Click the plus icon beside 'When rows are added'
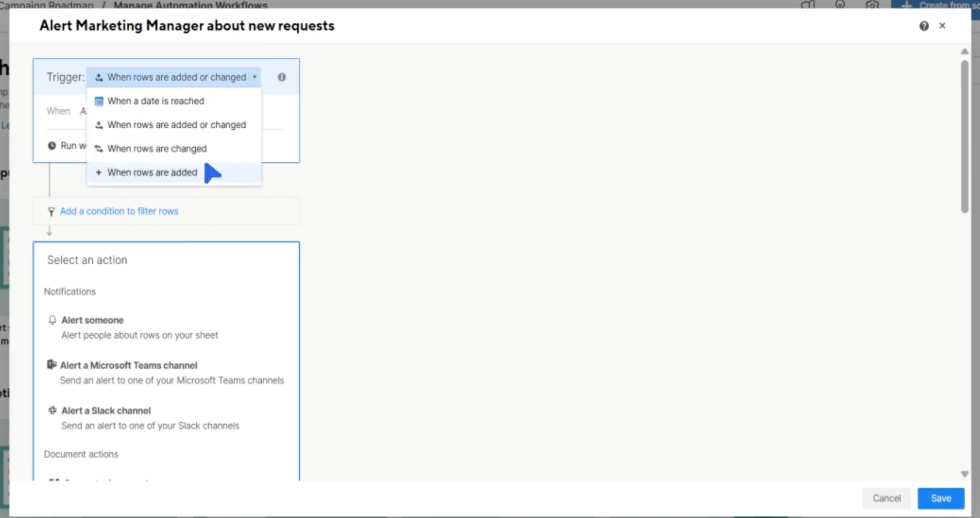Image resolution: width=980 pixels, height=518 pixels. pyautogui.click(x=99, y=172)
